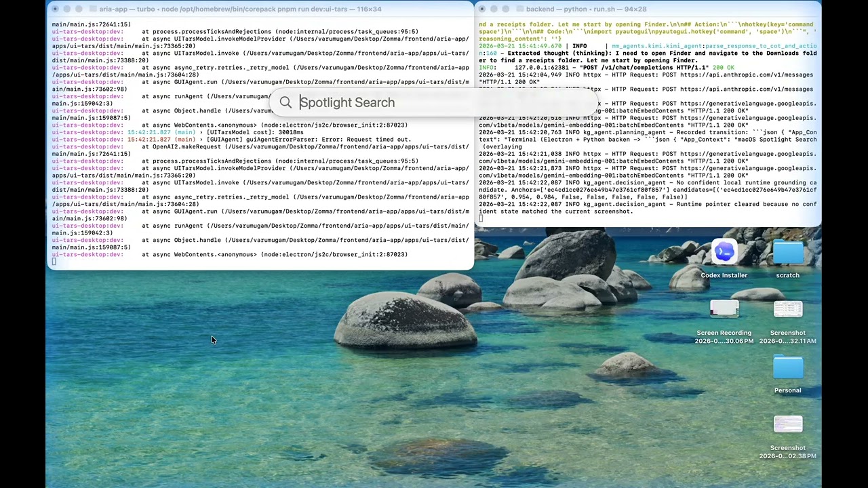
Task: Click the aria-app terminal window title
Action: [x=240, y=9]
